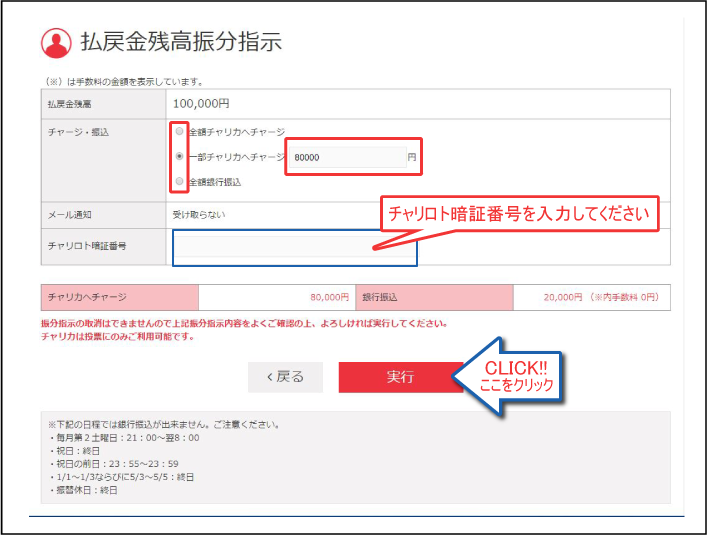The width and height of the screenshot is (707, 535).
Task: Click the チャリロト暗証番号 input field
Action: [294, 247]
